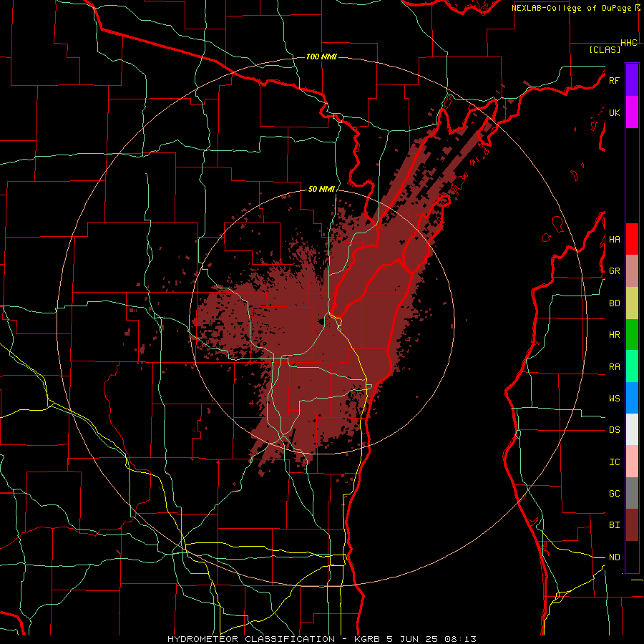The width and height of the screenshot is (644, 644).
Task: Click the ND legend label
Action: pyautogui.click(x=614, y=557)
